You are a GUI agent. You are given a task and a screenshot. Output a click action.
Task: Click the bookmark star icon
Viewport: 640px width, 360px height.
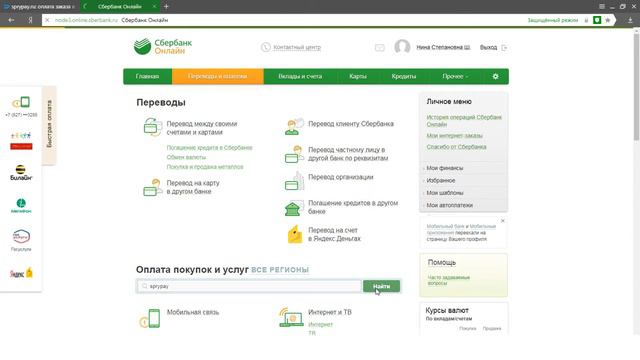tap(607, 20)
